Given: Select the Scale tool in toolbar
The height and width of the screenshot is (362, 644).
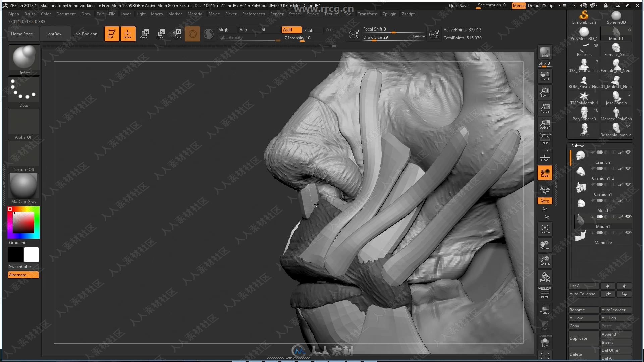Looking at the screenshot, I should click(x=159, y=33).
